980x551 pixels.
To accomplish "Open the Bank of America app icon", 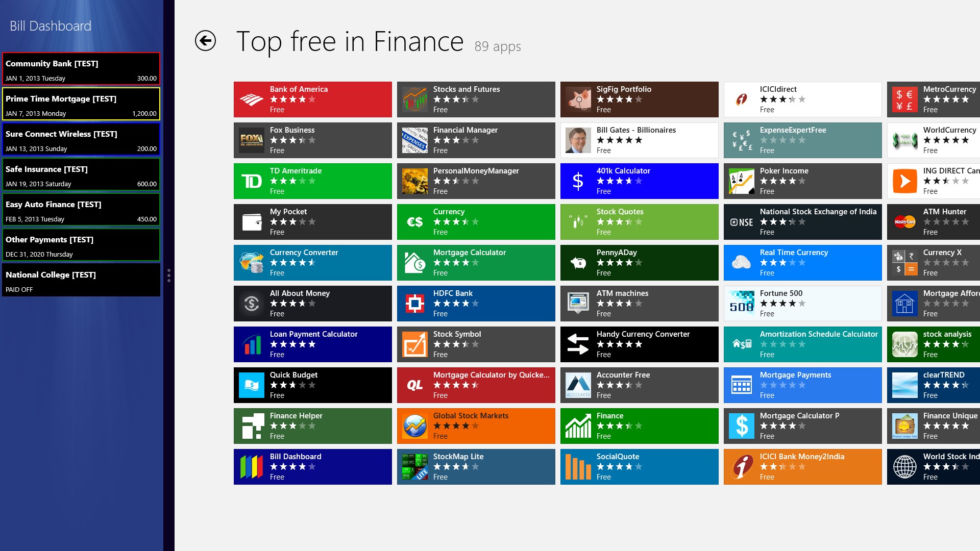I will point(252,99).
